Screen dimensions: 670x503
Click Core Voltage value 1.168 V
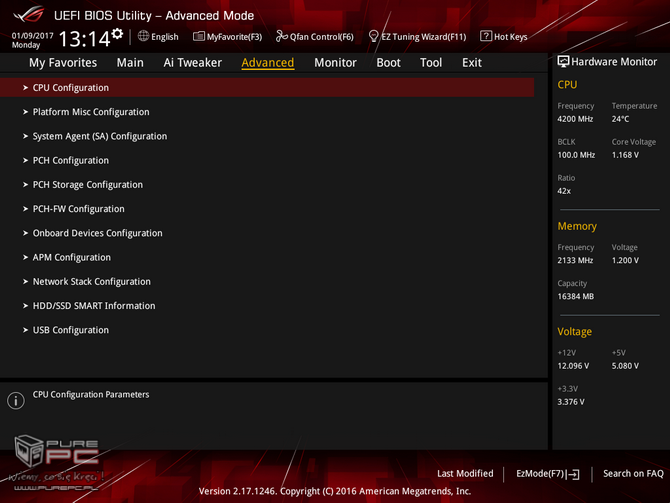click(x=625, y=155)
